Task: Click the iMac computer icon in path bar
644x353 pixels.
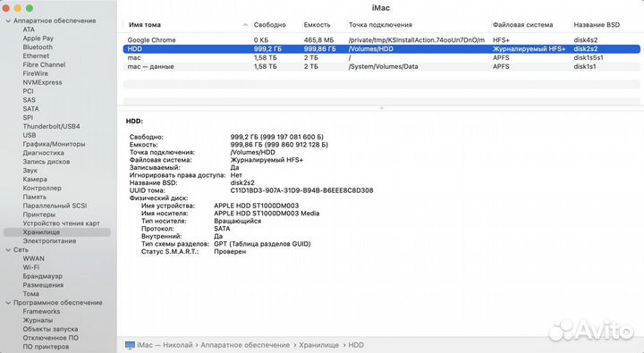Action: pyautogui.click(x=130, y=345)
